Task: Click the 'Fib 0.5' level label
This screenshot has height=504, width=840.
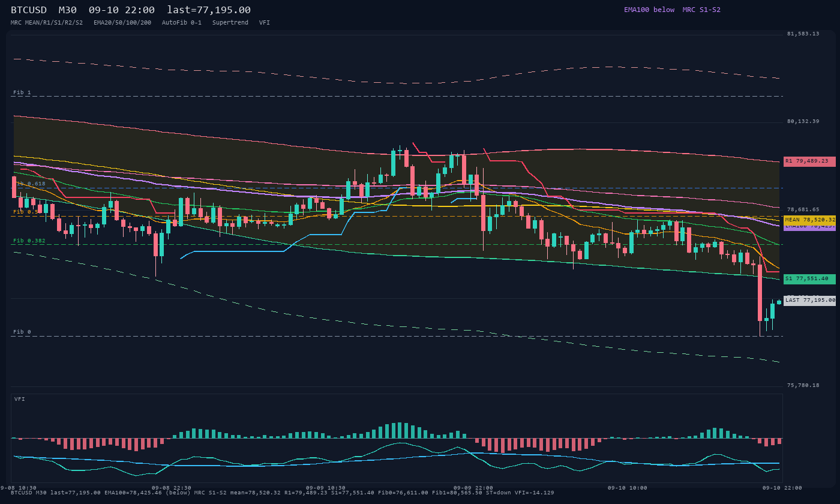Action: coord(26,212)
